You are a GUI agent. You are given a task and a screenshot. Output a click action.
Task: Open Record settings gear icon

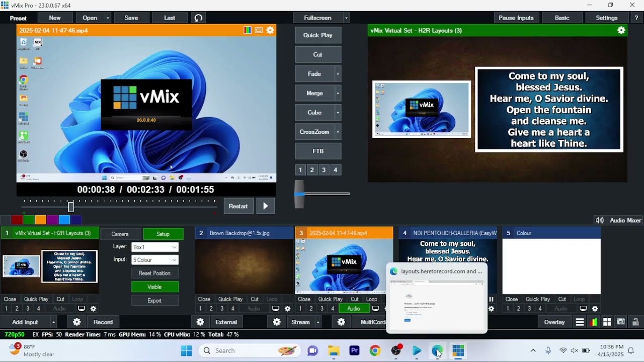tap(76, 322)
